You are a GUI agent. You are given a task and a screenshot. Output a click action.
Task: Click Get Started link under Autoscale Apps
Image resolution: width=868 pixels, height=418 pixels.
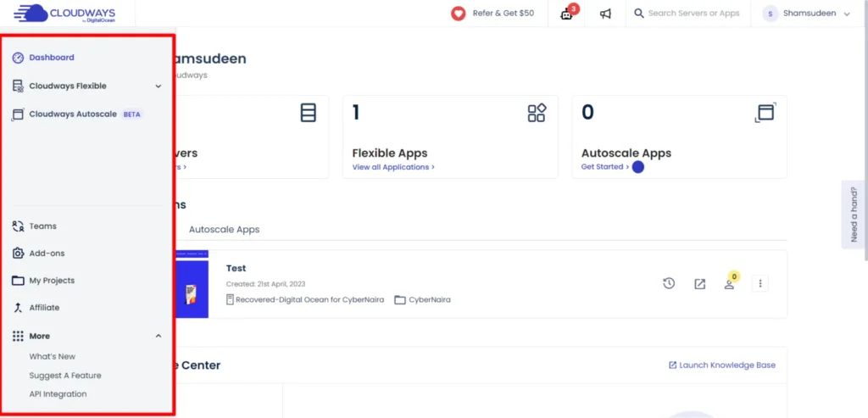coord(604,167)
